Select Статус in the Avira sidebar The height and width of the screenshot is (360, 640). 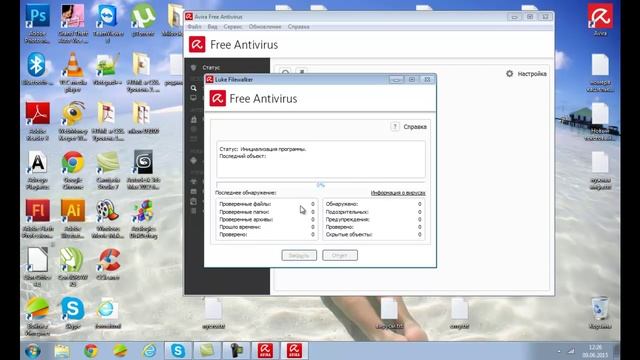click(x=211, y=67)
